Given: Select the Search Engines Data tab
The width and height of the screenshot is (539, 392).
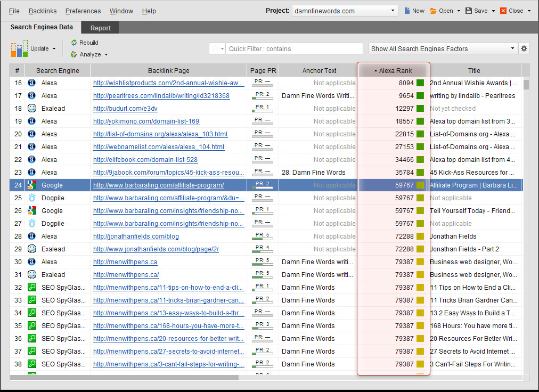Looking at the screenshot, I should [42, 27].
